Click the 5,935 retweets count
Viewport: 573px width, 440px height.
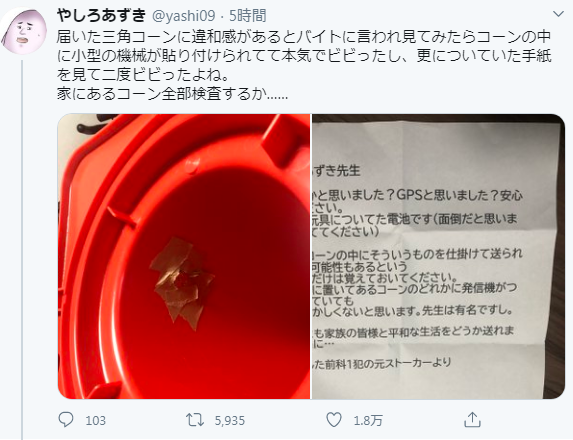pos(229,421)
